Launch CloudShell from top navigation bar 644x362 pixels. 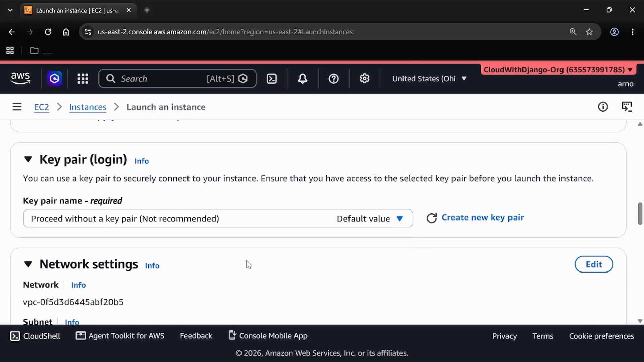tap(271, 79)
